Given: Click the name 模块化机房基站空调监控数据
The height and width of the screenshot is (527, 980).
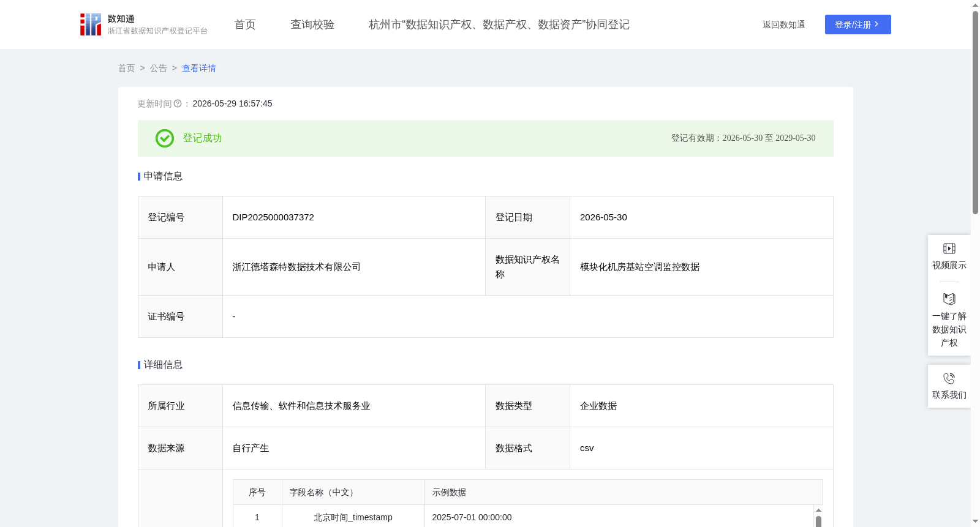Looking at the screenshot, I should click(x=639, y=267).
